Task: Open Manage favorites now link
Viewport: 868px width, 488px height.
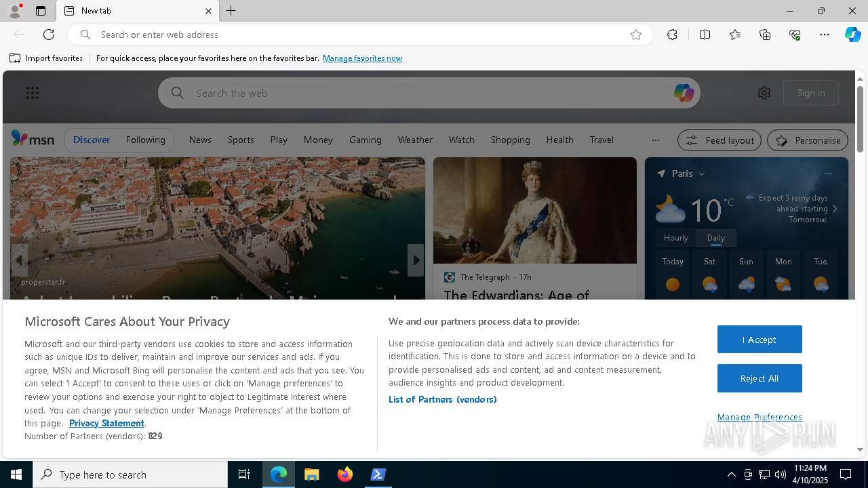Action: 362,58
